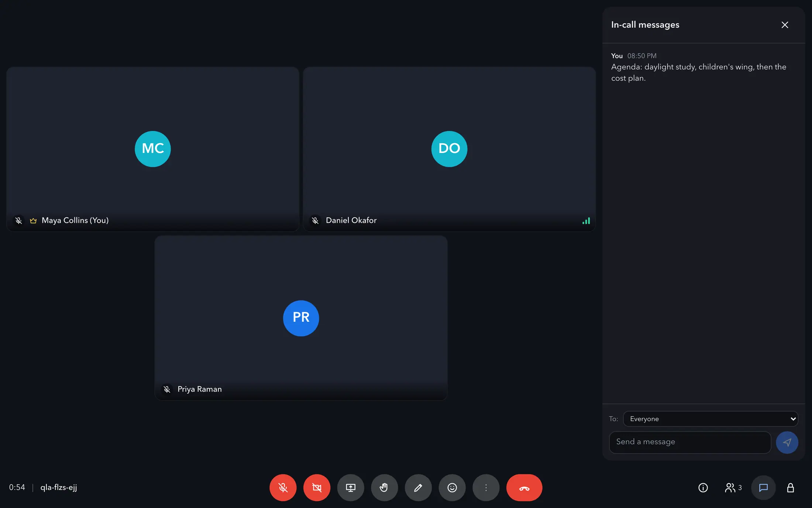Click the host crown icon beside Maya Collins
This screenshot has height=508, width=812.
(x=33, y=221)
